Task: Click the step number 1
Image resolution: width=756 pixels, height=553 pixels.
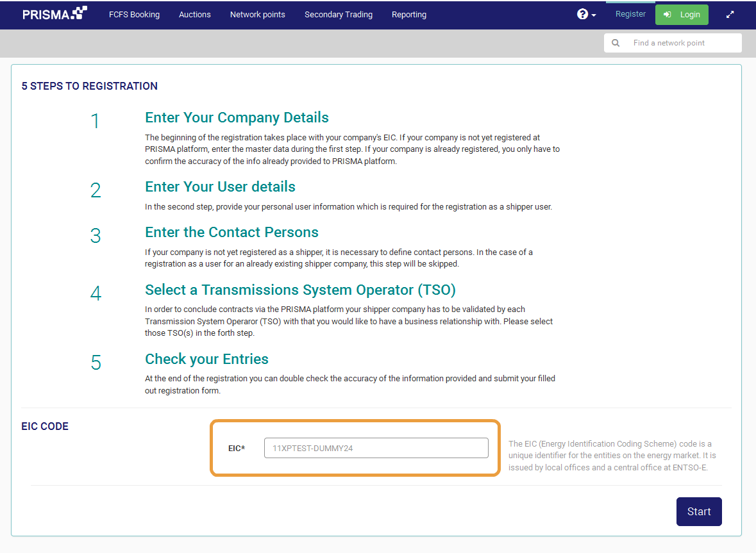Action: [x=96, y=121]
